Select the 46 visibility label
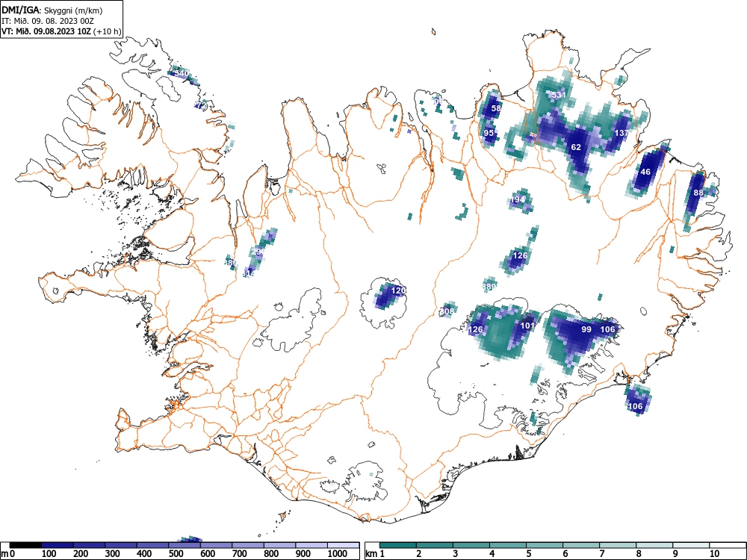Viewport: 747px width, 560px height. click(645, 172)
